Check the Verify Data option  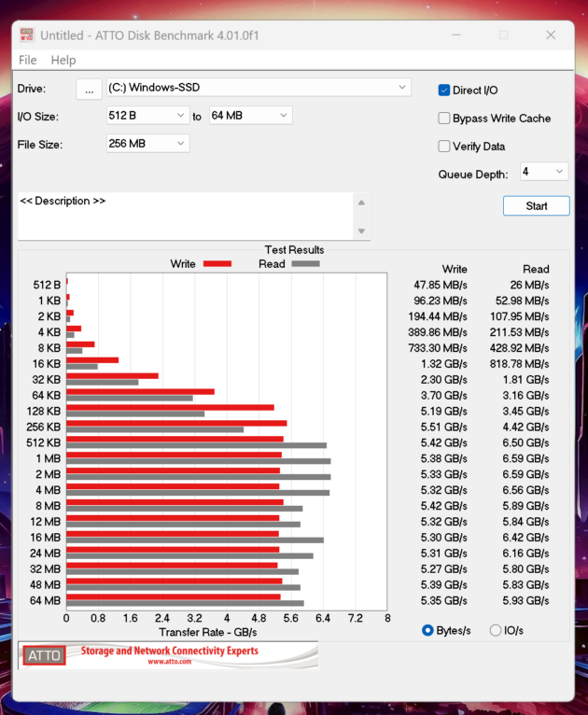[444, 146]
